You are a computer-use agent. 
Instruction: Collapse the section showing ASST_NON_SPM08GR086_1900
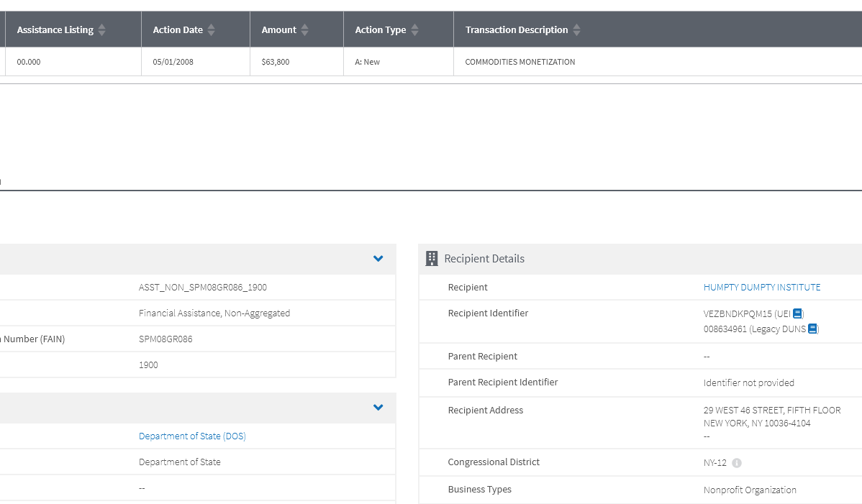(378, 259)
